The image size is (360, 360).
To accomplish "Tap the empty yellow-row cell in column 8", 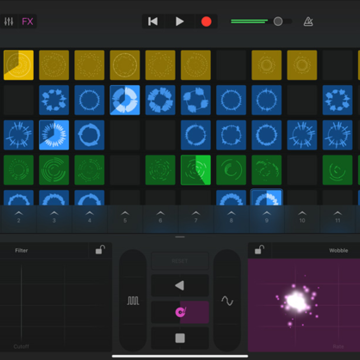I will click(231, 65).
